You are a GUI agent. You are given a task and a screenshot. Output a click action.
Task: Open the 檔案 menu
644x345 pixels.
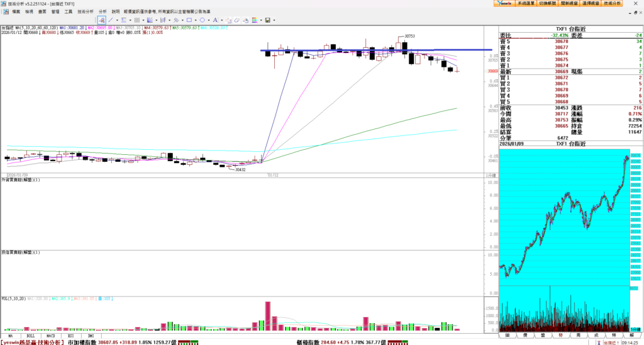[x=16, y=11]
